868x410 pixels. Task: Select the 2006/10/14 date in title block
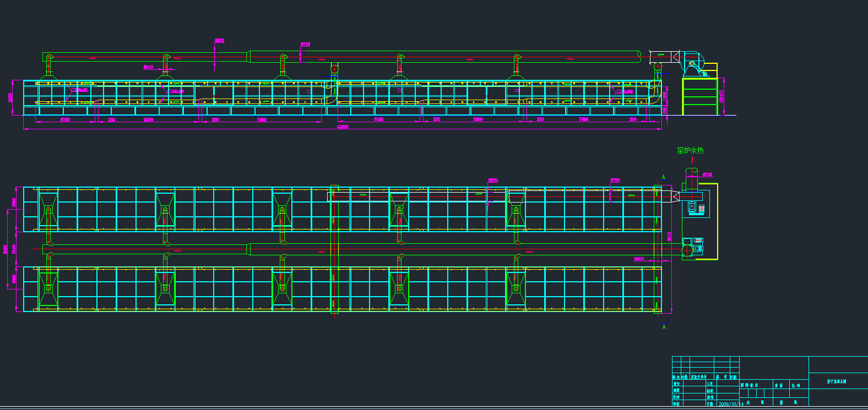pyautogui.click(x=731, y=404)
